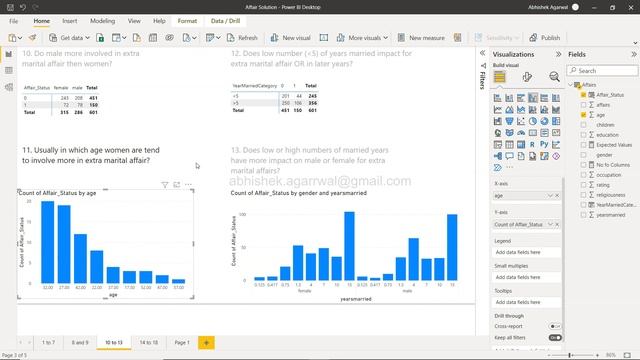Expand the Filters pane
The width and height of the screenshot is (640, 360).
coord(482,53)
